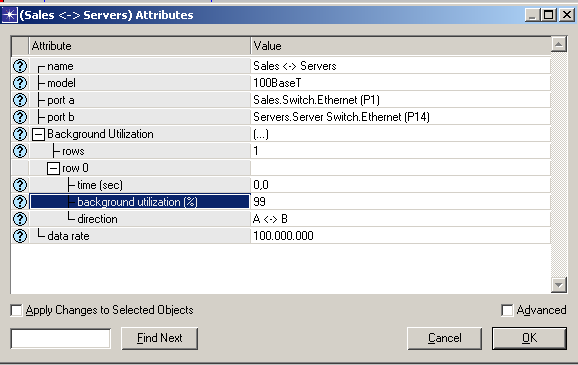Screen dimensions: 578x365
Task: Enable Apply Changes to Selected Objects checkbox
Action: (16, 310)
